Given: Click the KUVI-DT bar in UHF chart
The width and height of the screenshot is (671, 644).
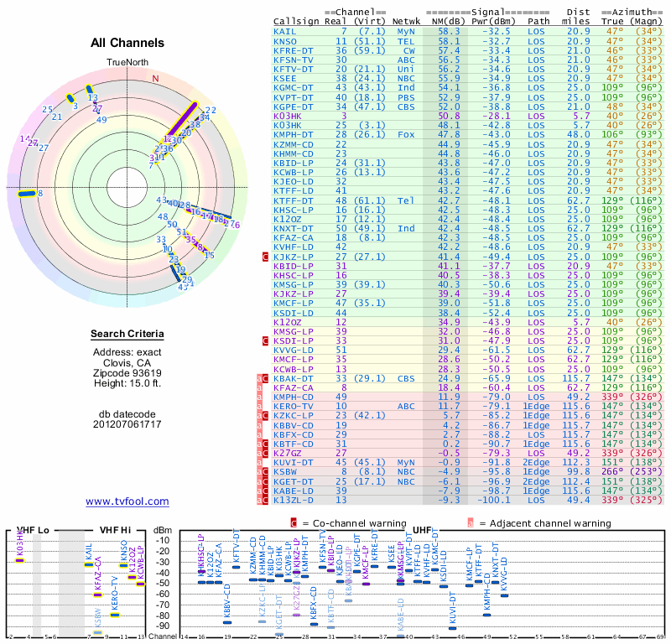Looking at the screenshot, I should (452, 628).
